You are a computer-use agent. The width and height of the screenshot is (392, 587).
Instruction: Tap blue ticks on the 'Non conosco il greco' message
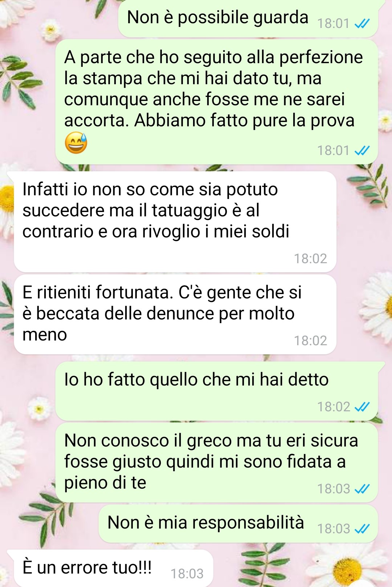[362, 489]
